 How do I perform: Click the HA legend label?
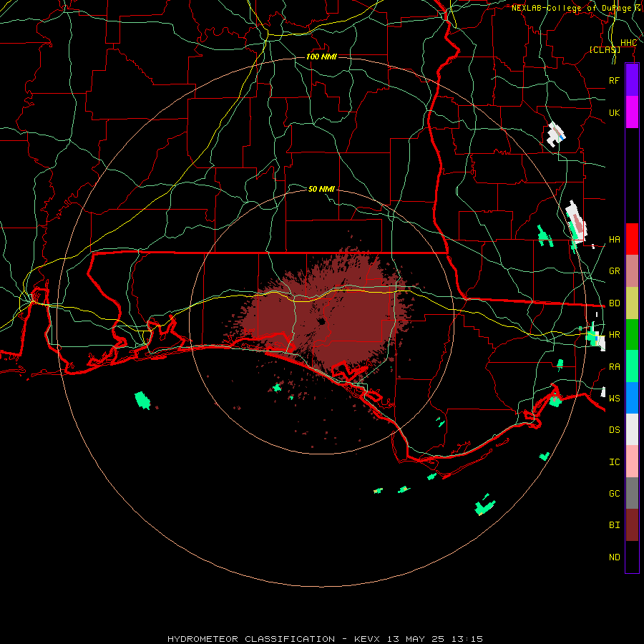pyautogui.click(x=614, y=240)
